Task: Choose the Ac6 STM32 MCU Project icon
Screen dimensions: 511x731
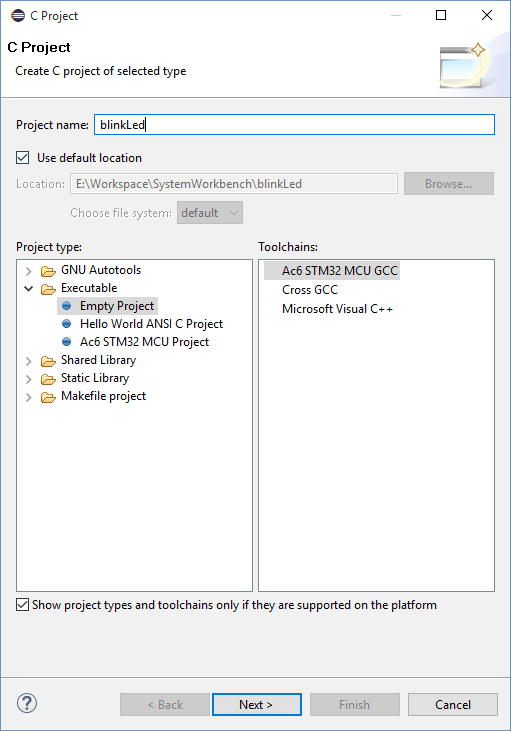Action: (67, 342)
